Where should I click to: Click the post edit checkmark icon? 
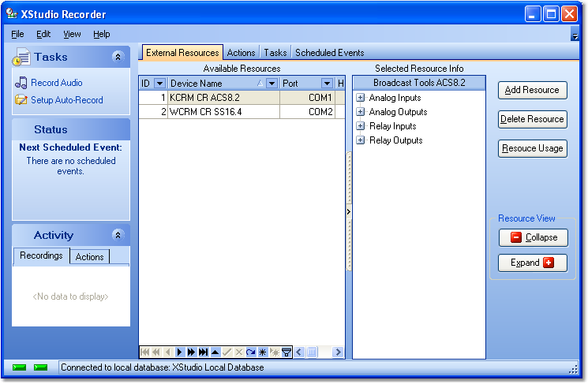pyautogui.click(x=227, y=352)
